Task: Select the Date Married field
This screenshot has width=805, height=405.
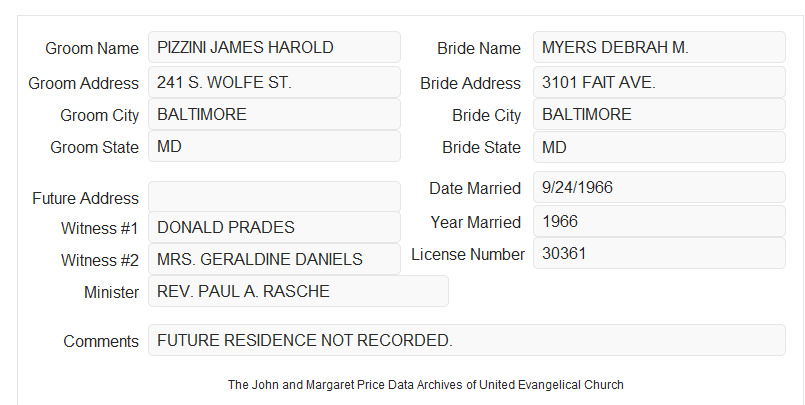Action: point(659,187)
